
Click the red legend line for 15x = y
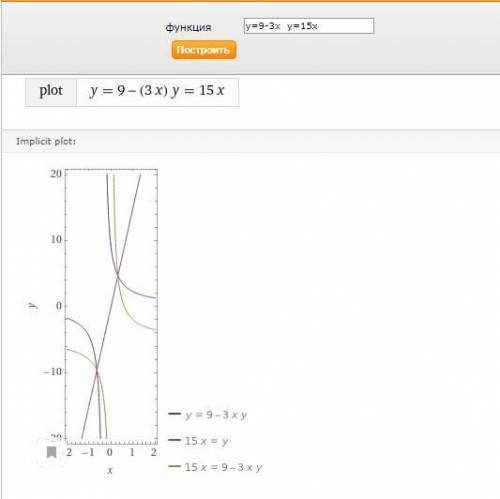(x=174, y=440)
